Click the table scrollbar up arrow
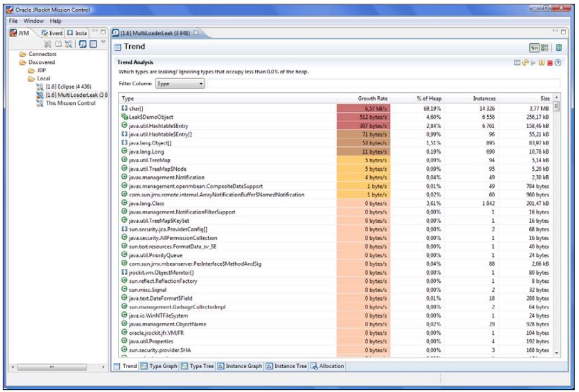The width and height of the screenshot is (579, 392). coord(557,97)
